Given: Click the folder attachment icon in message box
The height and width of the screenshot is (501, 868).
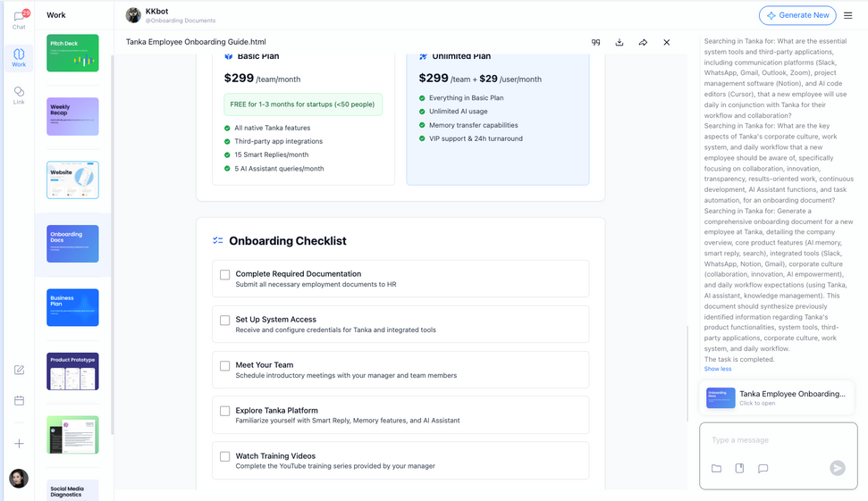Looking at the screenshot, I should (716, 468).
